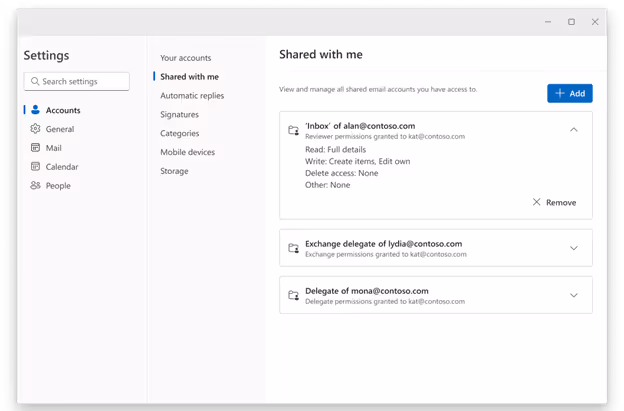Click the magnifier icon in Search settings
This screenshot has width=624, height=411.
point(35,81)
